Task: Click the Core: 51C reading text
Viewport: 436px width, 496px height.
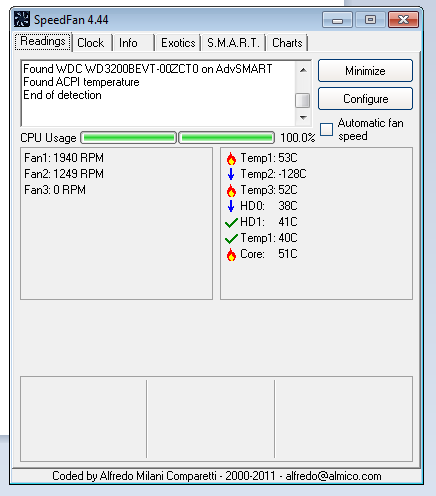Action: [269, 254]
